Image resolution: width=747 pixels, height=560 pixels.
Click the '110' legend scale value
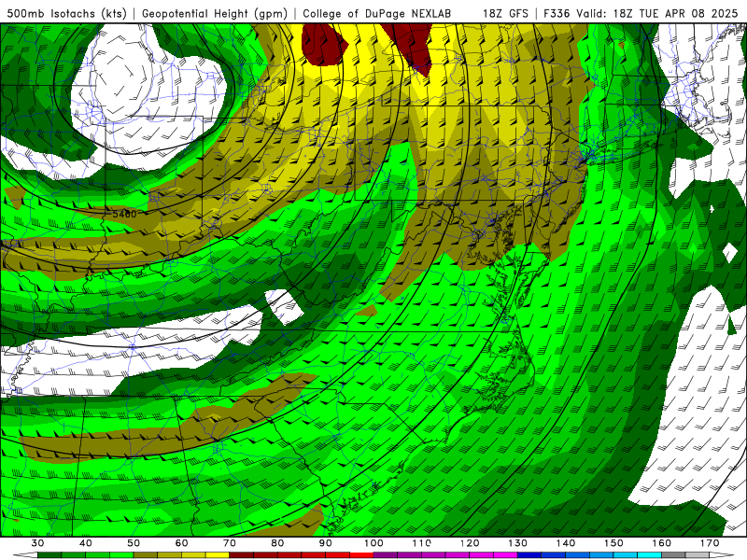tap(422, 543)
